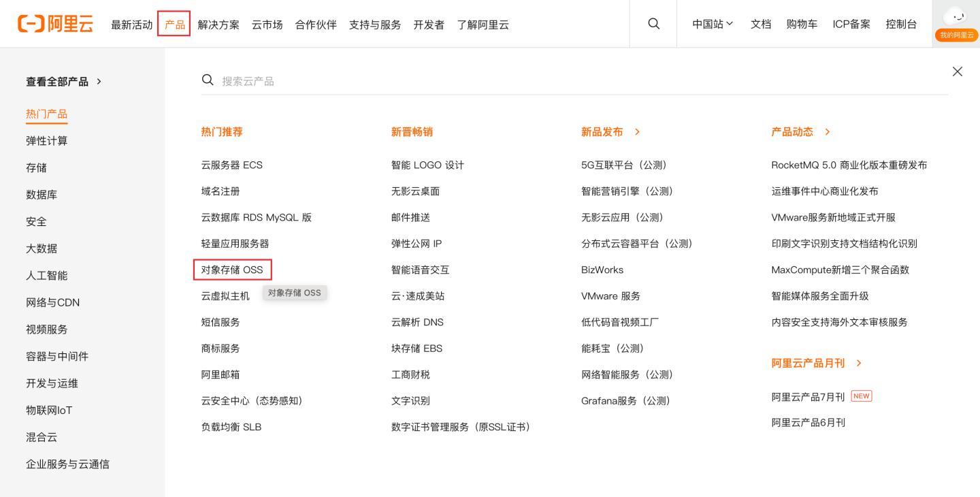Screen dimensions: 980x497
Task: Click the search icon inside 搜索云产品 field
Action: [x=208, y=80]
